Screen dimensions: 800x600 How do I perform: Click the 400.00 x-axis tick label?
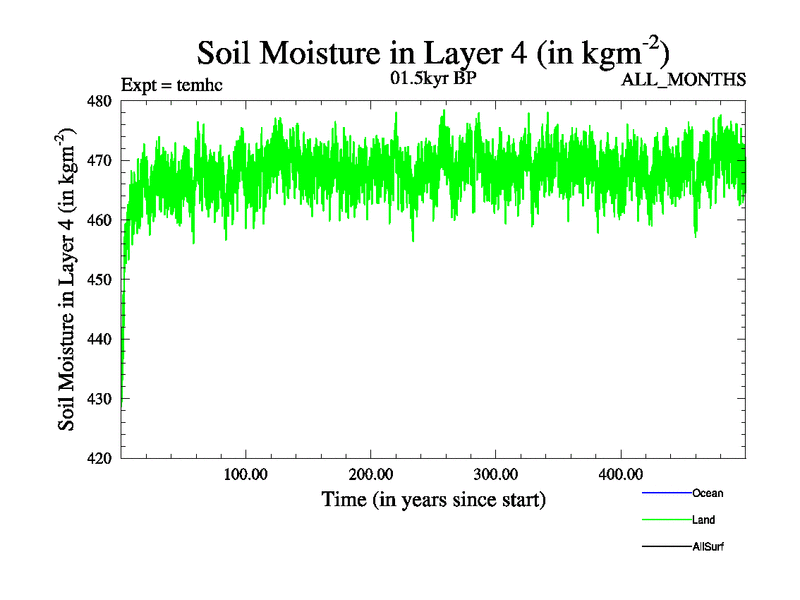[x=620, y=474]
